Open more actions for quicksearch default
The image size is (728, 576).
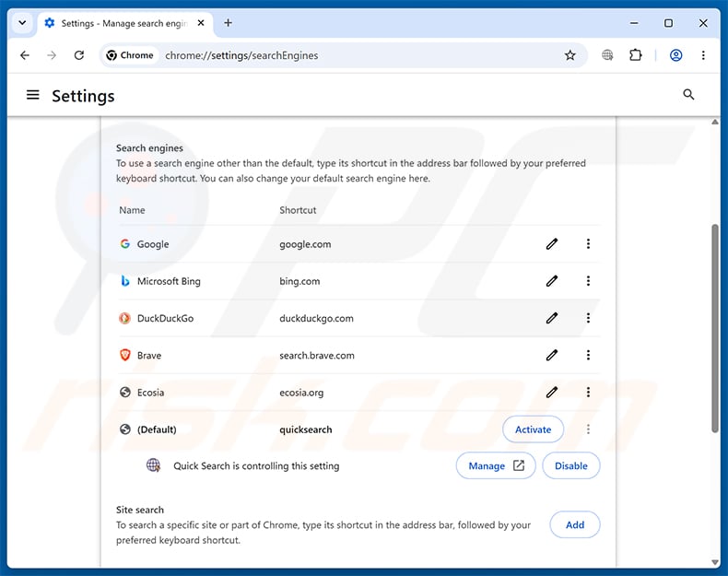point(588,429)
